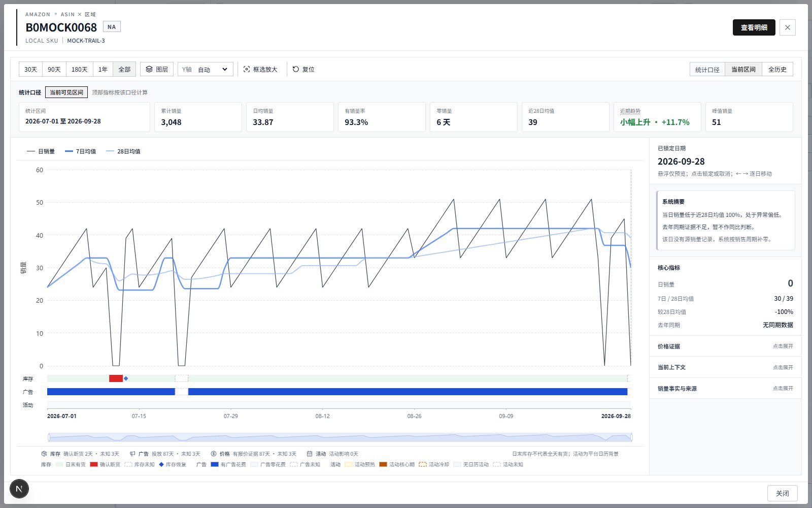Click the 关闭 button
The image size is (812, 508).
[x=783, y=493]
